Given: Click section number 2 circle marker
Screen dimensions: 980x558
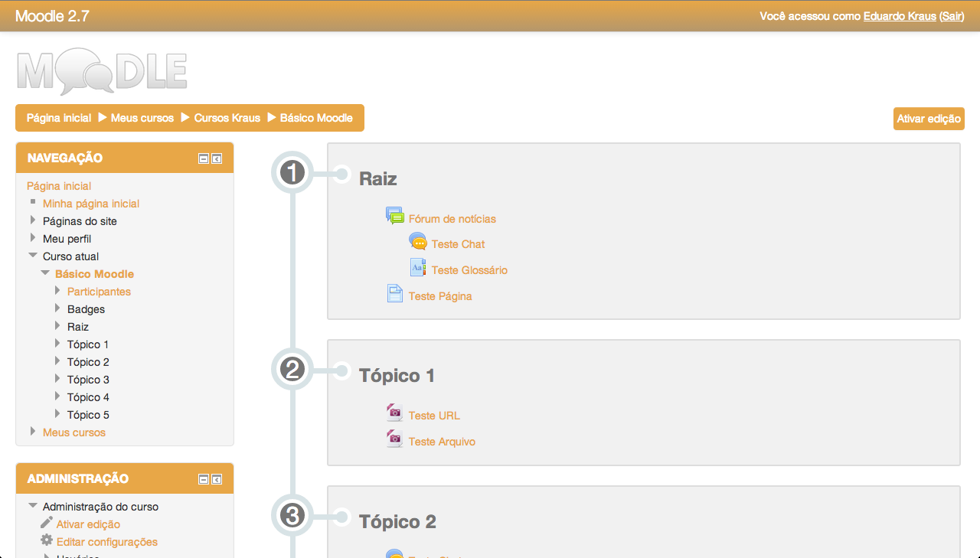Looking at the screenshot, I should pos(292,370).
